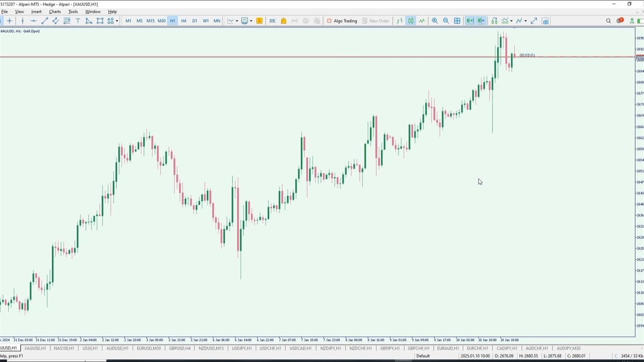Toggle candlestick chart mode

[x=411, y=21]
